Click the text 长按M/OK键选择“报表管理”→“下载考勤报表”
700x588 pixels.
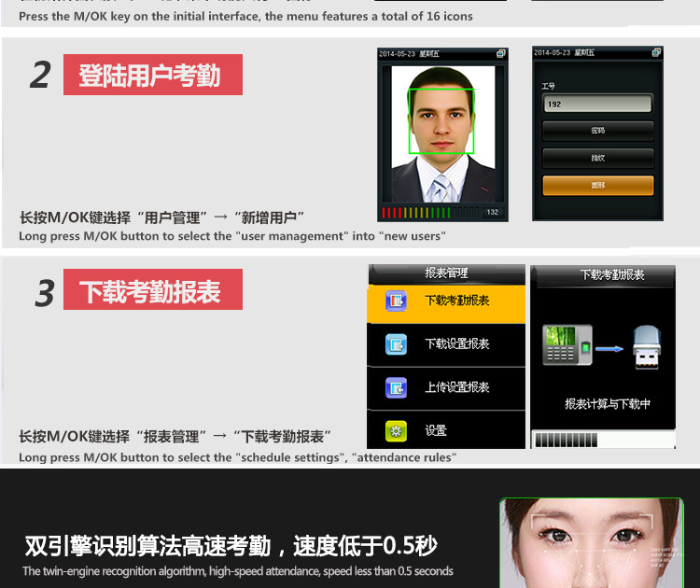[x=175, y=436]
